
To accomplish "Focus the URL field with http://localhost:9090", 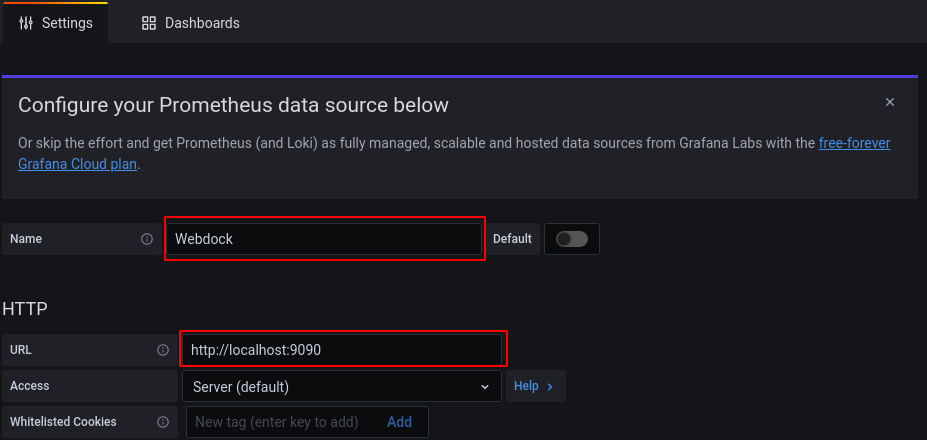I will click(x=342, y=350).
